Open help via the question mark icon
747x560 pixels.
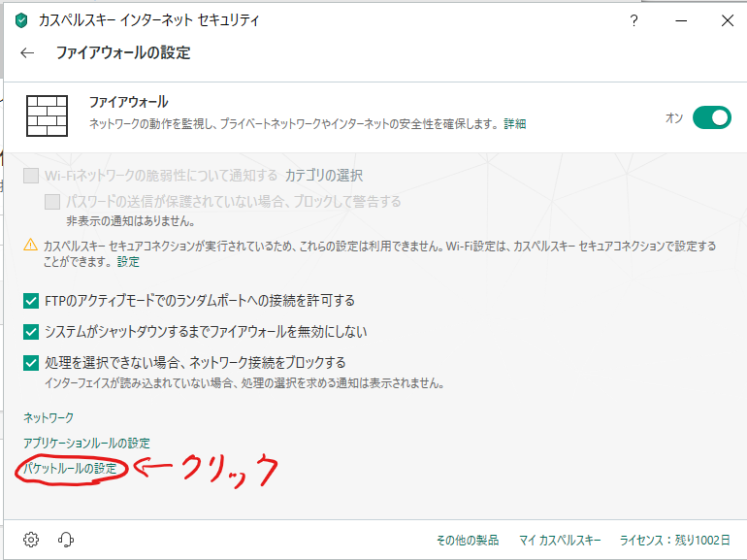coord(633,21)
